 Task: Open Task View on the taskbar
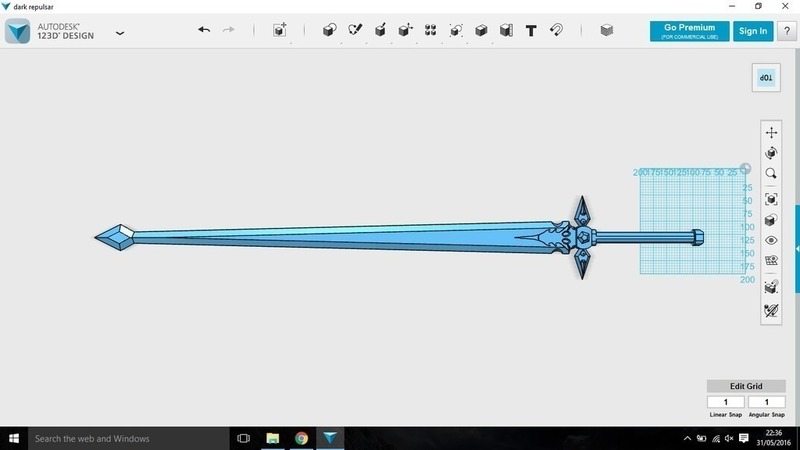coord(243,438)
